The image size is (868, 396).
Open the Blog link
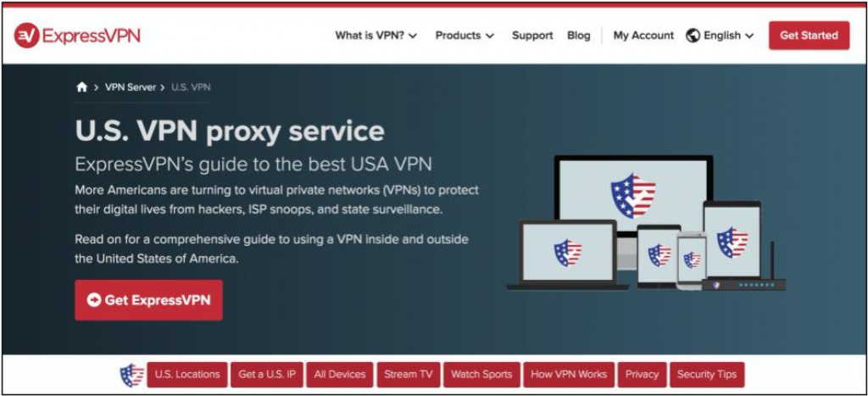pyautogui.click(x=578, y=36)
